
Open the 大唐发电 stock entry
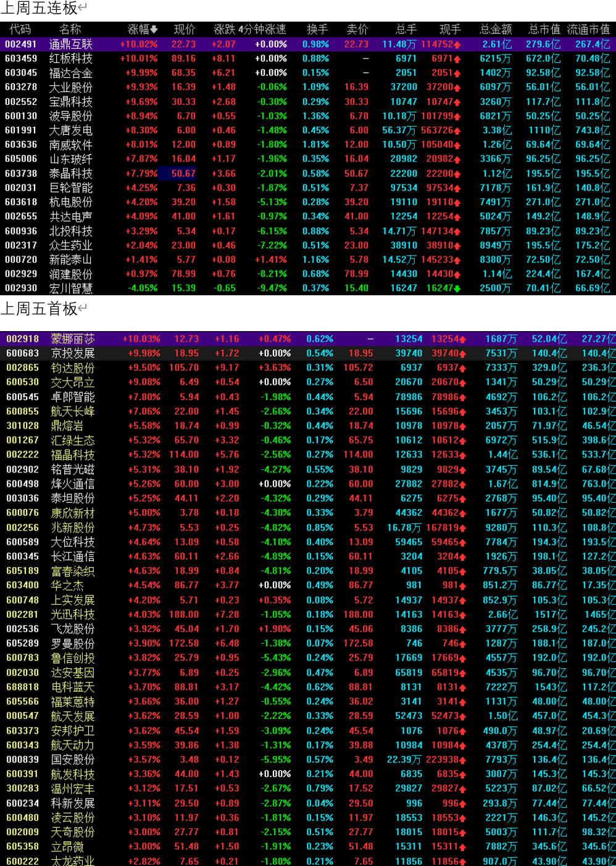[71, 130]
